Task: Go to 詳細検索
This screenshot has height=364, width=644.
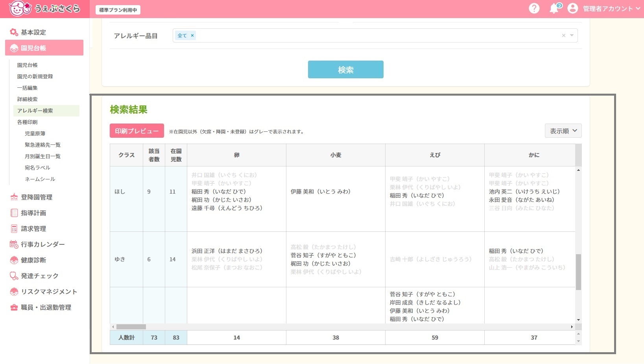Action: pyautogui.click(x=27, y=99)
